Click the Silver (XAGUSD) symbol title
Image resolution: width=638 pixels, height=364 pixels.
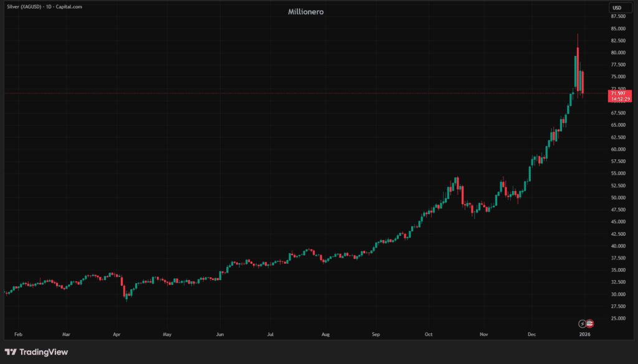(x=44, y=7)
